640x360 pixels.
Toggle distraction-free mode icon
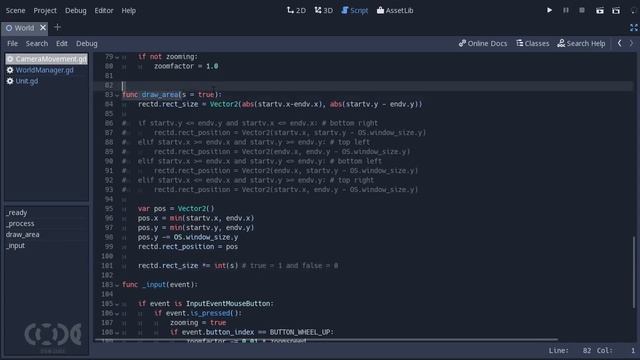point(633,27)
